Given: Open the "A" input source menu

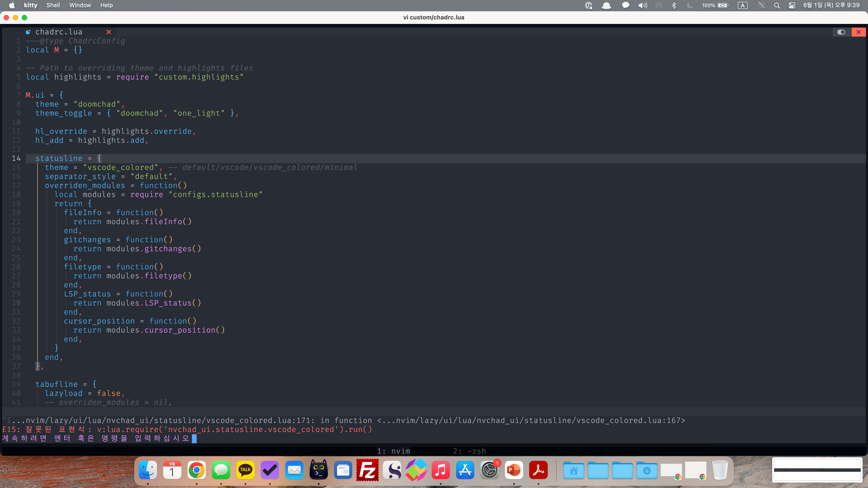Looking at the screenshot, I should tap(743, 5).
